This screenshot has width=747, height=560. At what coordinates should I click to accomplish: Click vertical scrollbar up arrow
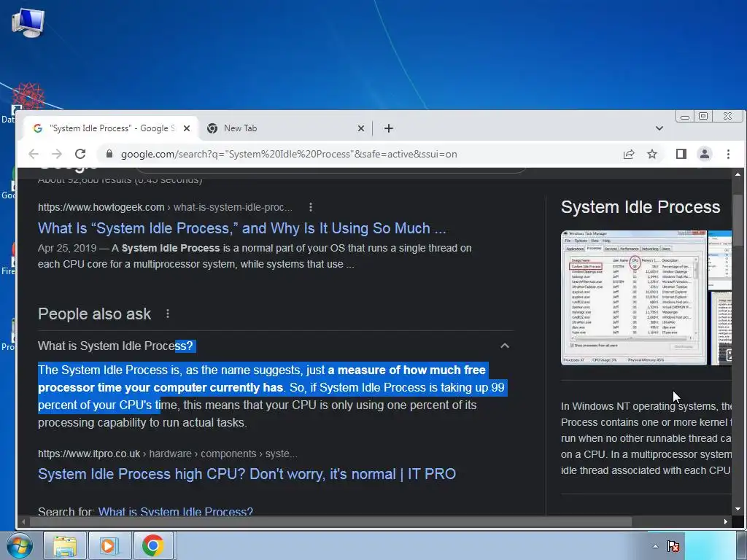(738, 174)
